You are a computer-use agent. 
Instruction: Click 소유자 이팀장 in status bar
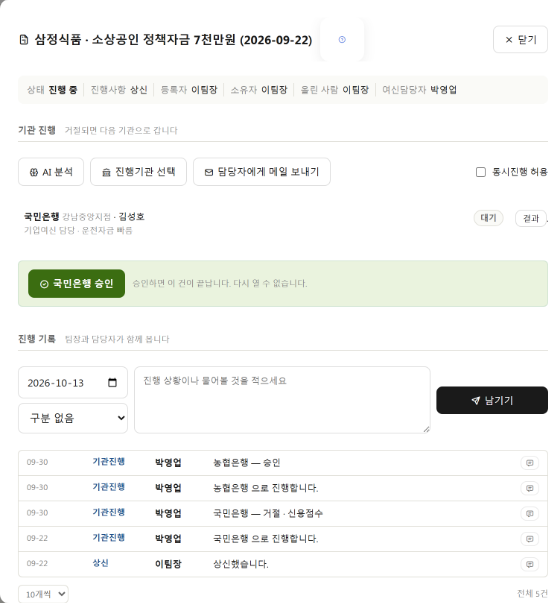tap(259, 90)
